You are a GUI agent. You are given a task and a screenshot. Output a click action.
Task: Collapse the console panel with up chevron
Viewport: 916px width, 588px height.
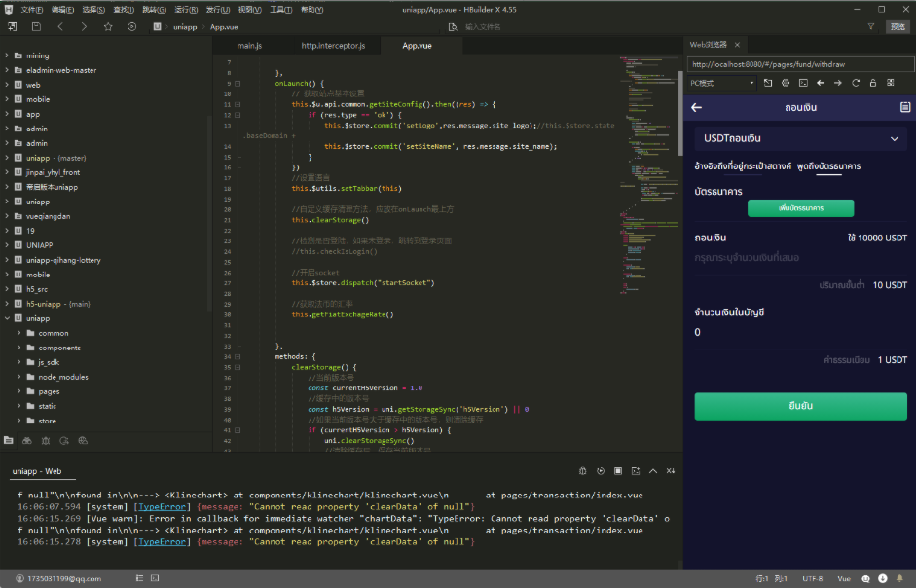653,471
